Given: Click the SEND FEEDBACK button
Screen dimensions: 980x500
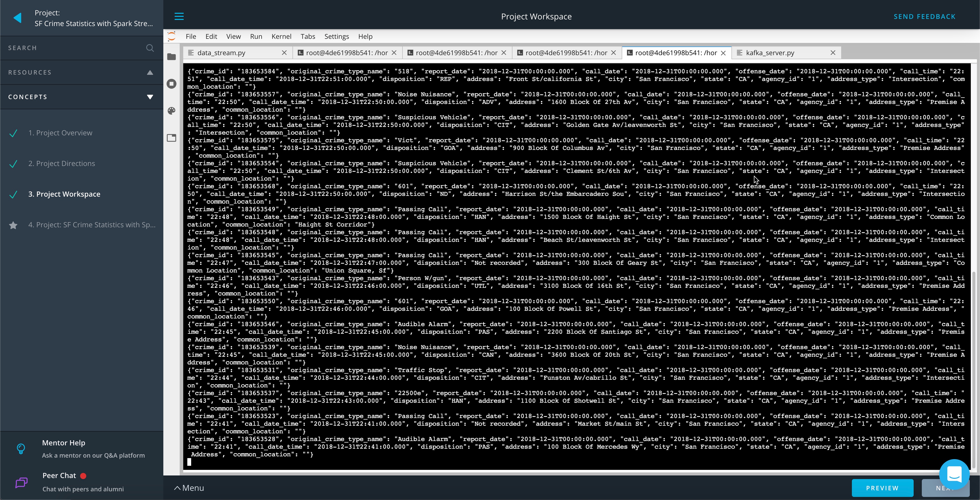Looking at the screenshot, I should pyautogui.click(x=925, y=16).
